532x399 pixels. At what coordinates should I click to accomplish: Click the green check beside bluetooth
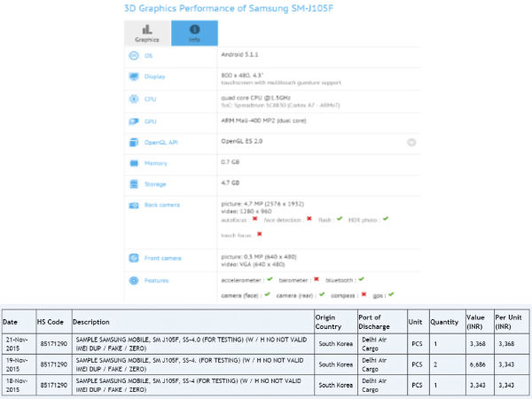click(362, 279)
